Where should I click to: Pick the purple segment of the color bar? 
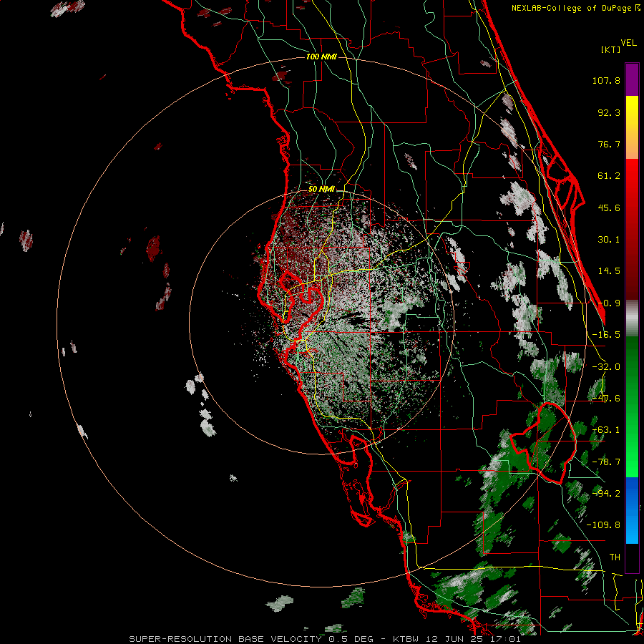pos(632,79)
